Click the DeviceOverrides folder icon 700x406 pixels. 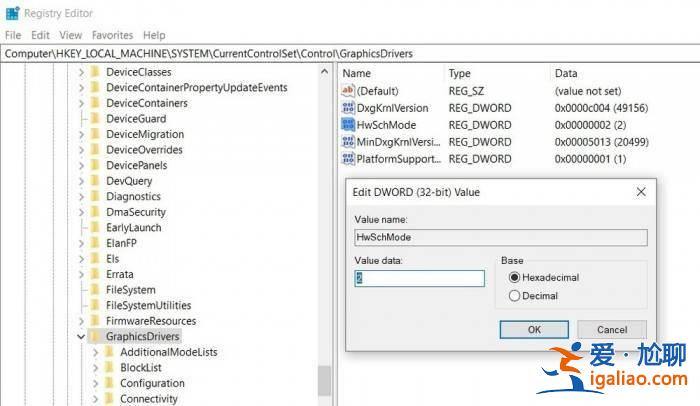[x=95, y=150]
